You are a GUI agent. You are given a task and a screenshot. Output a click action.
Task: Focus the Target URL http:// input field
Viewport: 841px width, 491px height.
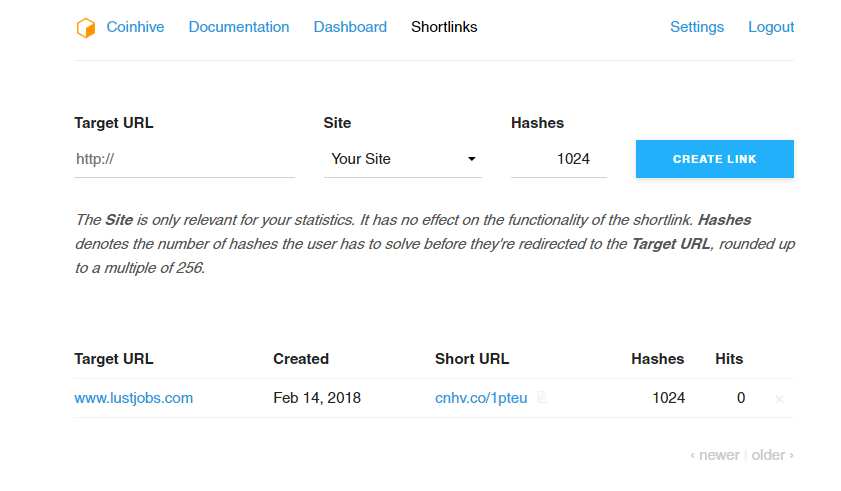click(184, 159)
